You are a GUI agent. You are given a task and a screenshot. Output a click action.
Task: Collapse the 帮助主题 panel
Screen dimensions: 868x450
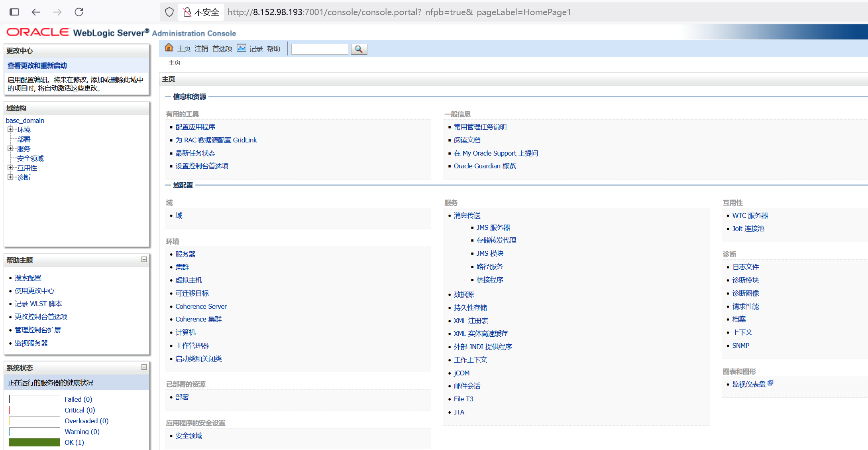point(144,259)
